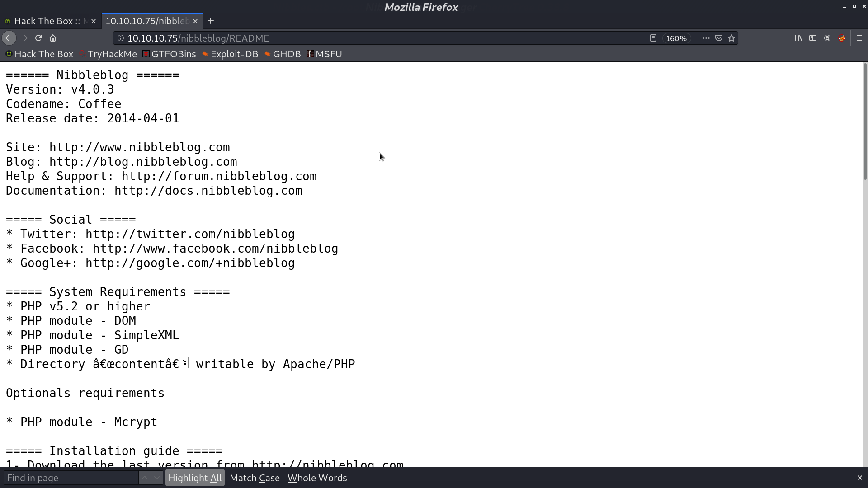Go to previous find match
This screenshot has height=488, width=868.
(x=145, y=478)
